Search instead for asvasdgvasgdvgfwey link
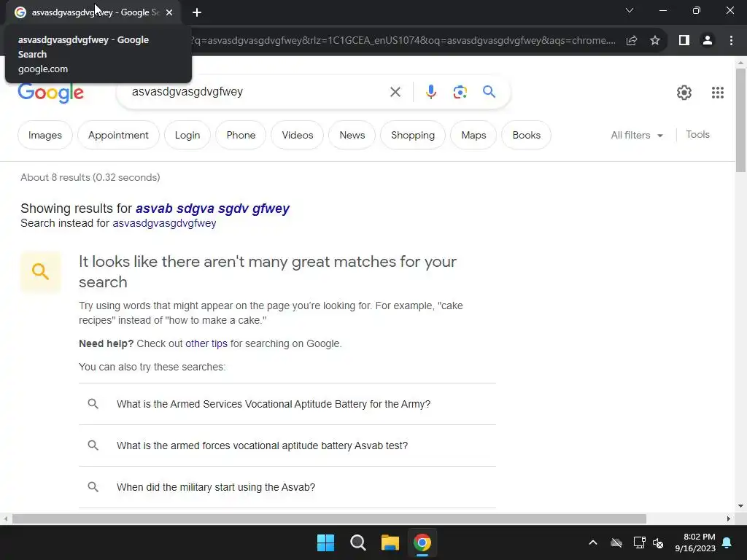Image resolution: width=747 pixels, height=560 pixels. coord(164,223)
